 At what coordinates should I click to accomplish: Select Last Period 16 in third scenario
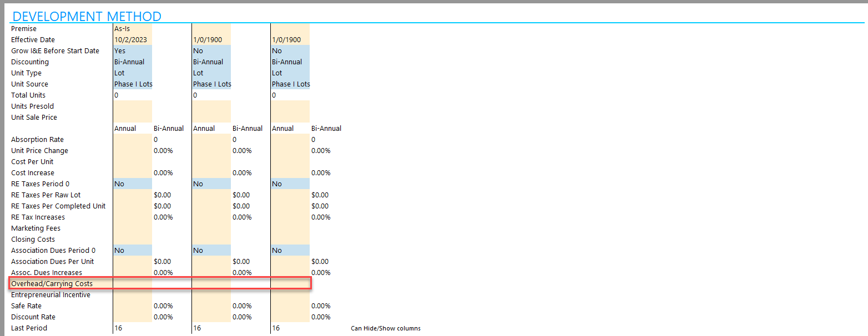pyautogui.click(x=290, y=328)
